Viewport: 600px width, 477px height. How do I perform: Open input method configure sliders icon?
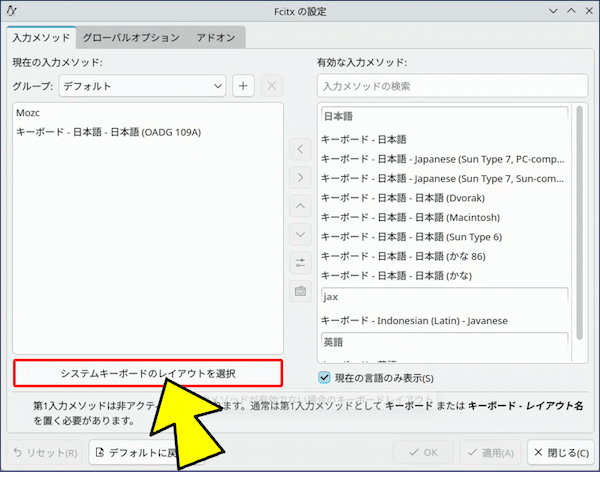click(x=300, y=263)
